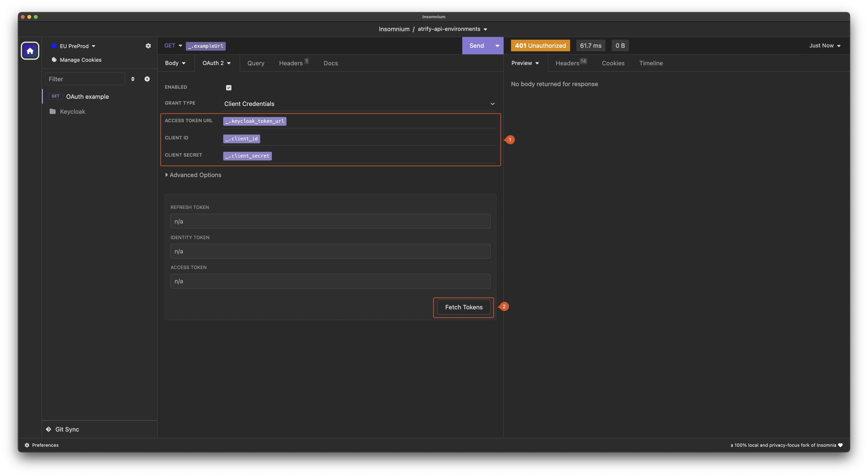Uncheck the Enabled checkbox
The height and width of the screenshot is (476, 868).
point(229,88)
